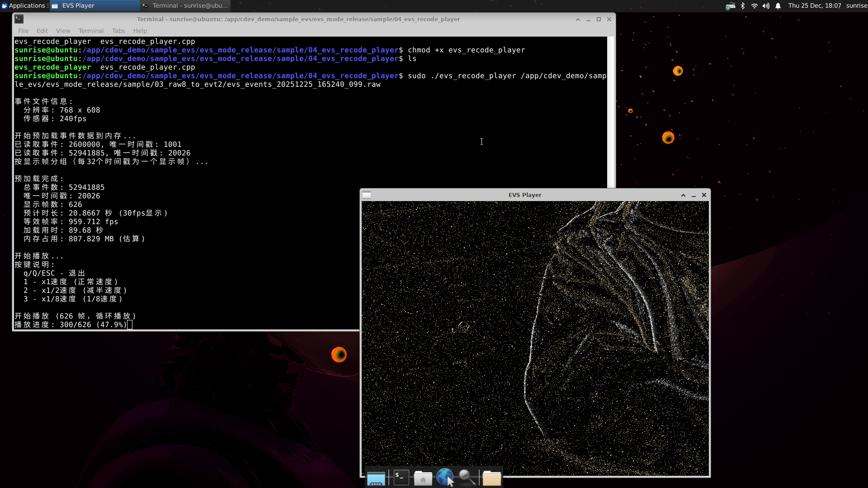
Task: Open the Wi-Fi network indicator
Action: pos(754,6)
